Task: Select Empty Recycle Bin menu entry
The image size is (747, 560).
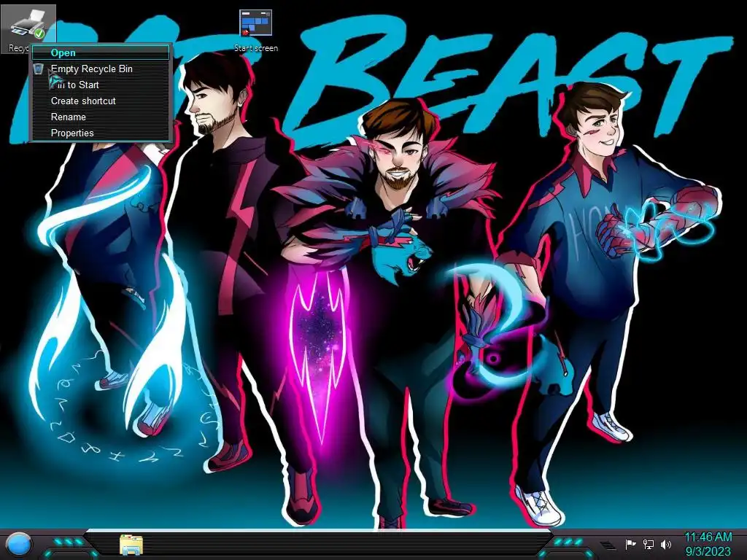Action: [101, 69]
